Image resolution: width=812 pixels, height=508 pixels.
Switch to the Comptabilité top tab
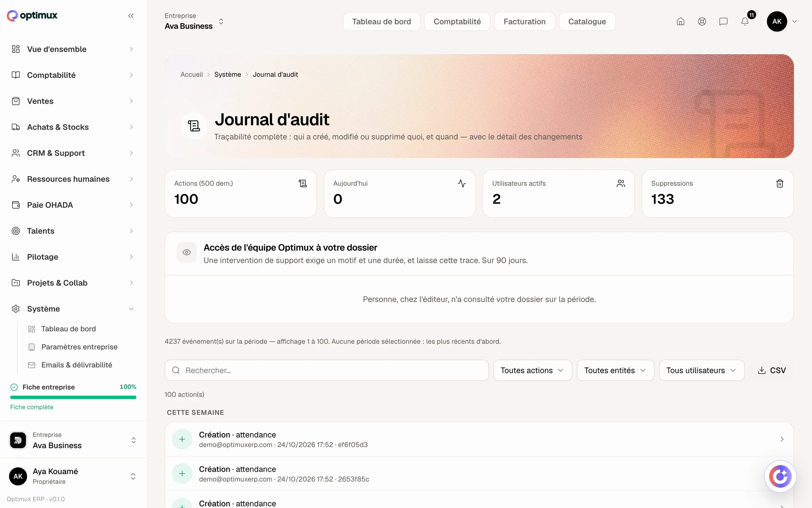point(457,22)
